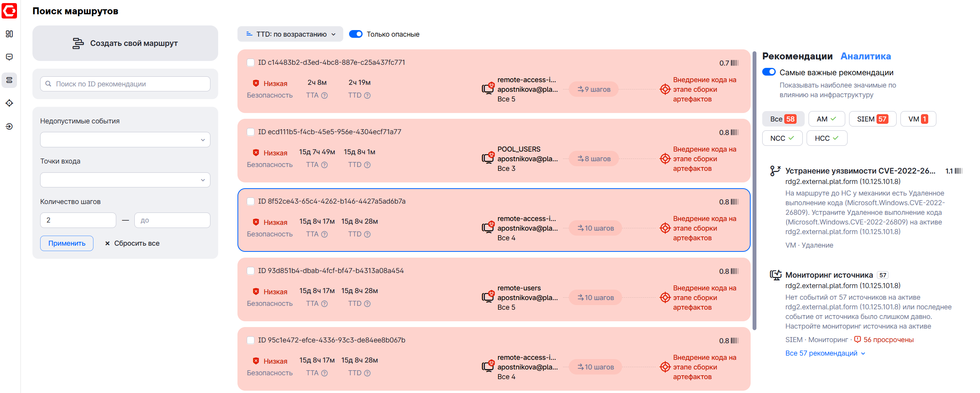Expand the 'Точки входа' dropdown
Viewport: 980px width, 393px height.
pyautogui.click(x=125, y=180)
